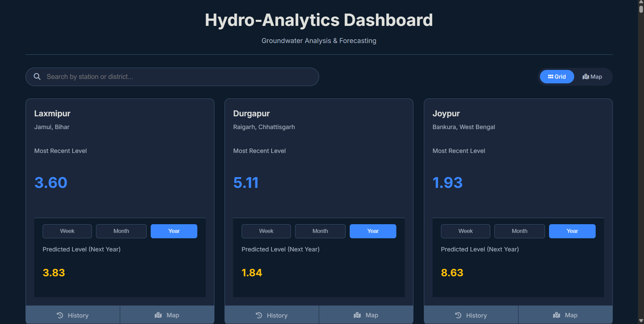Screen dimensions: 644x324
Task: Click the Laxmipur station name
Action: (52, 114)
